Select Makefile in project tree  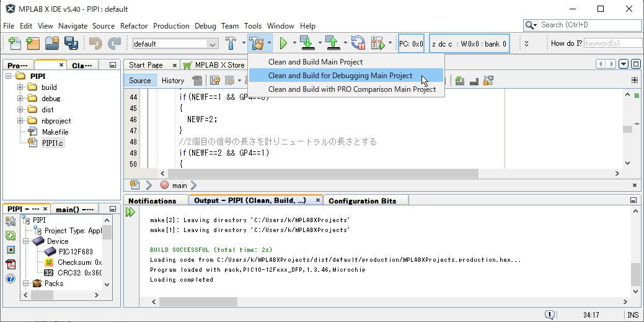[55, 132]
